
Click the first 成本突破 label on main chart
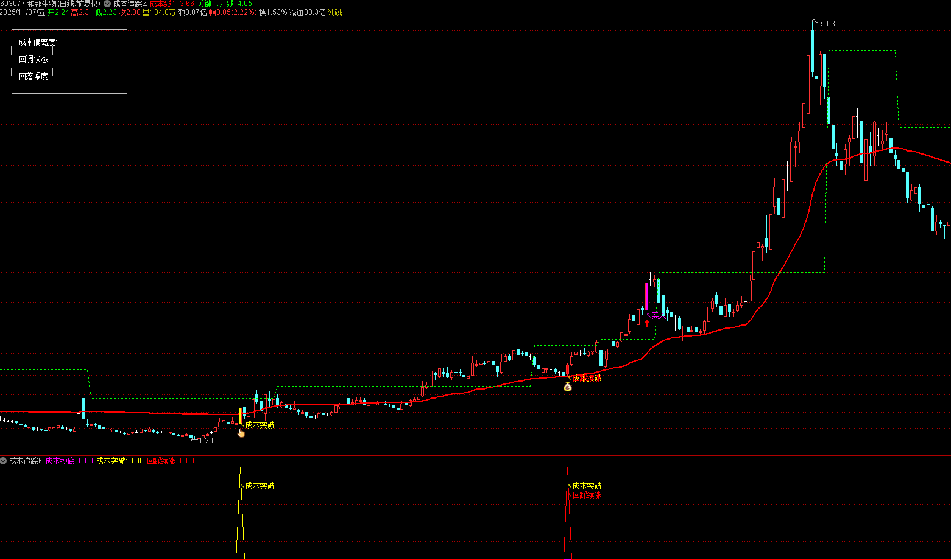pyautogui.click(x=260, y=425)
